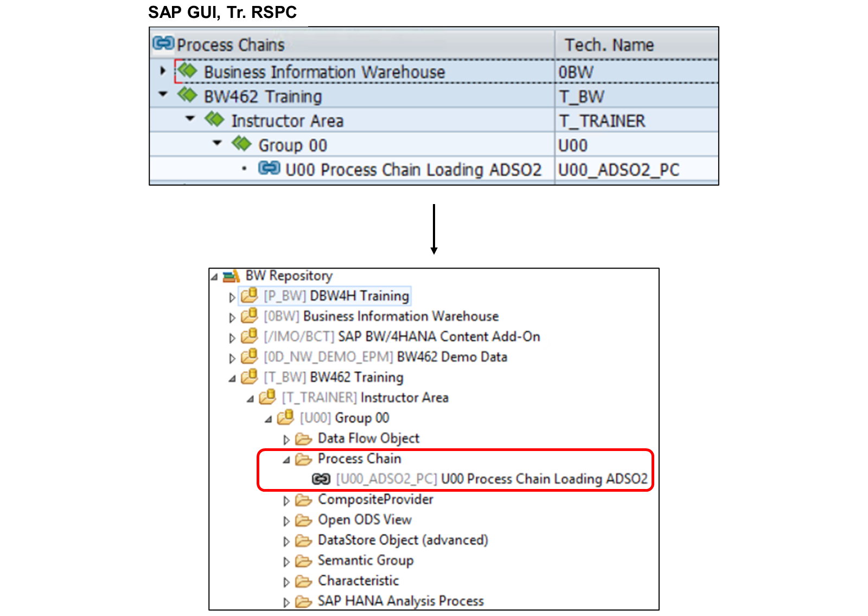Click the 0BW technical name cell
This screenshot has height=616, width=868.
(637, 72)
